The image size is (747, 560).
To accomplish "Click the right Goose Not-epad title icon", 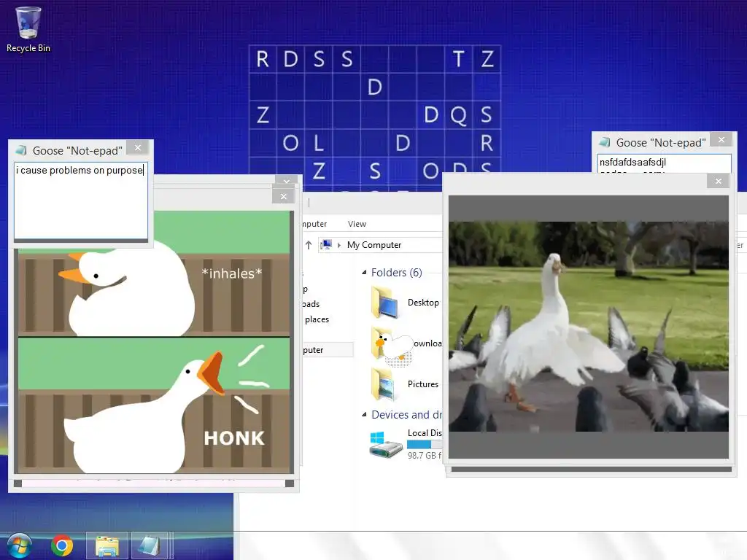I will pos(605,142).
